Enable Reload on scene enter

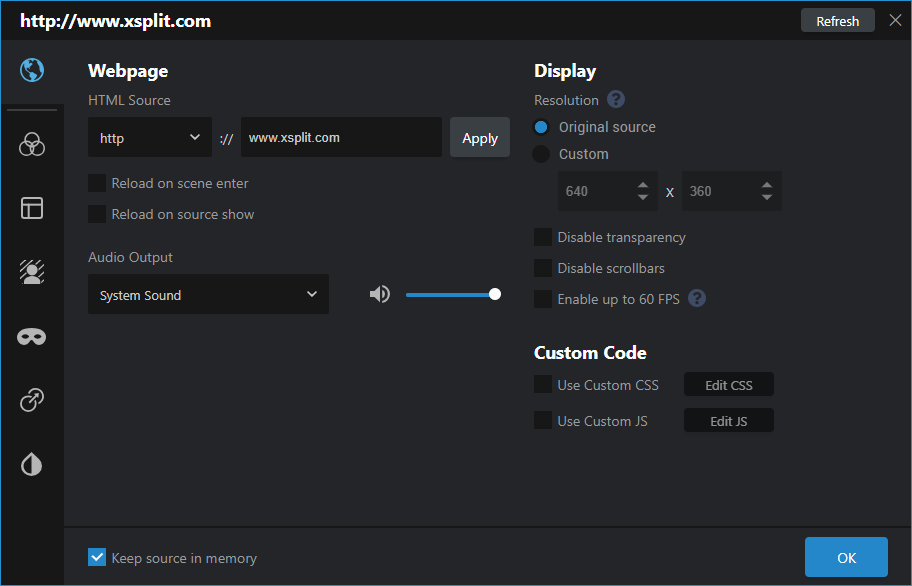97,183
